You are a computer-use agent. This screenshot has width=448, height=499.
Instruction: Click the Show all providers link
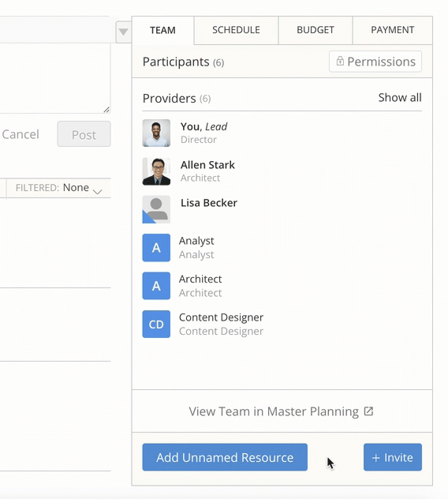(x=400, y=97)
